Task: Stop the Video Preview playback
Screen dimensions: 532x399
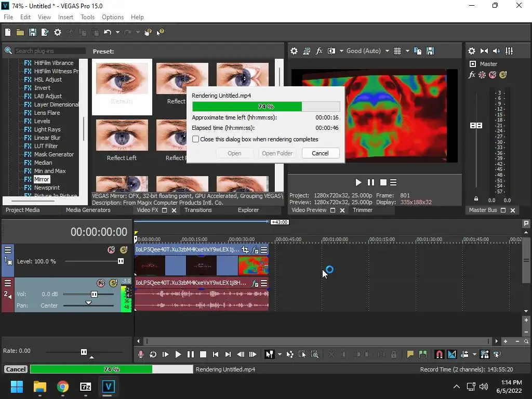Action: [383, 182]
